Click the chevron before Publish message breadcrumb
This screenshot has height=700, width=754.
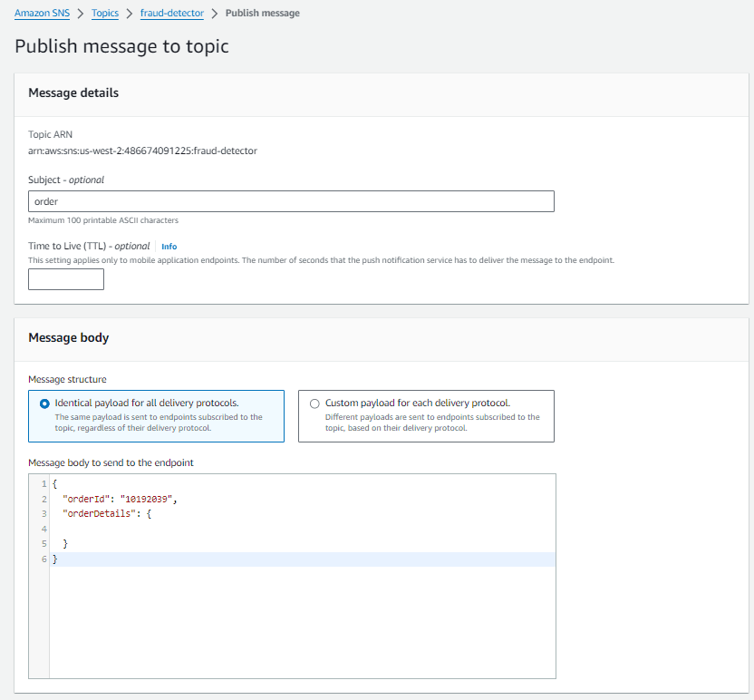click(215, 14)
